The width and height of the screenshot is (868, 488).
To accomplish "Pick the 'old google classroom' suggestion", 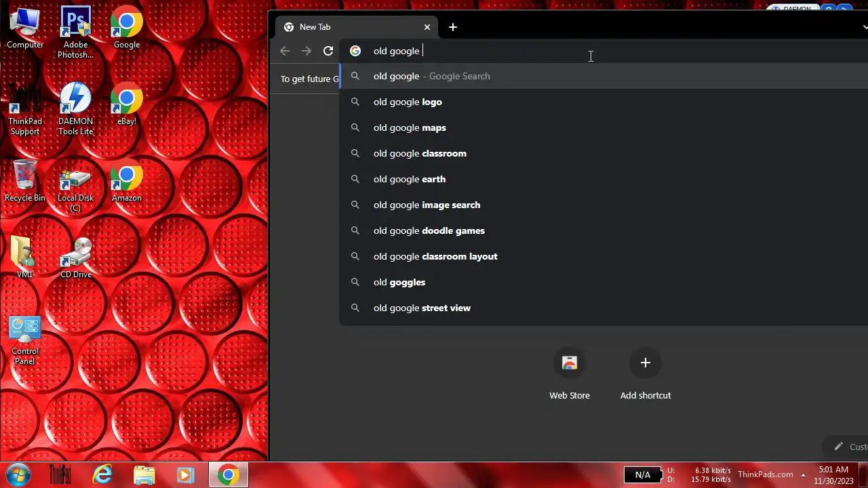I will click(604, 153).
